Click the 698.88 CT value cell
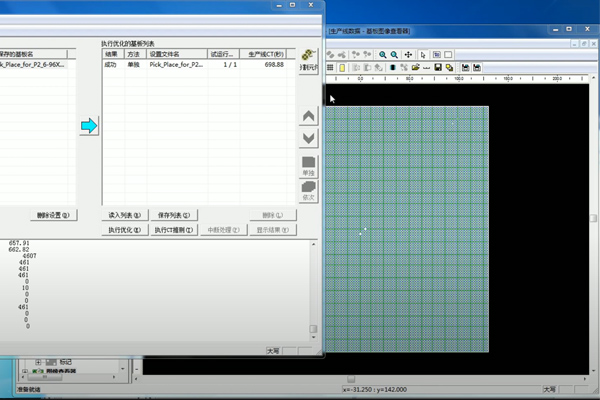The height and width of the screenshot is (400, 600). click(274, 65)
